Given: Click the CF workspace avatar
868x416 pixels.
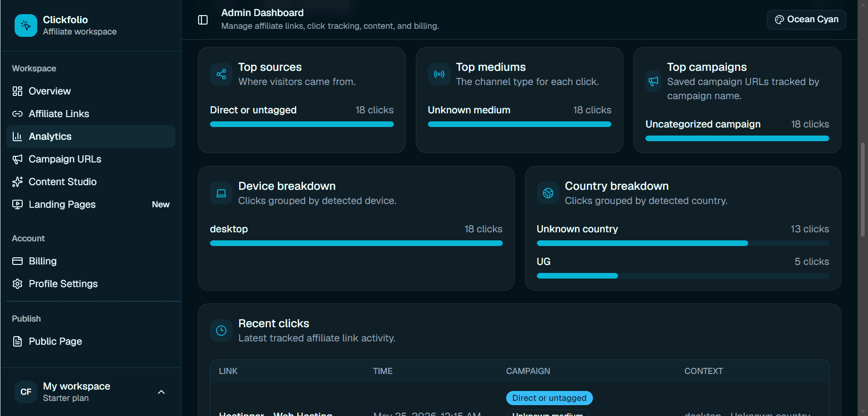Looking at the screenshot, I should tap(26, 392).
